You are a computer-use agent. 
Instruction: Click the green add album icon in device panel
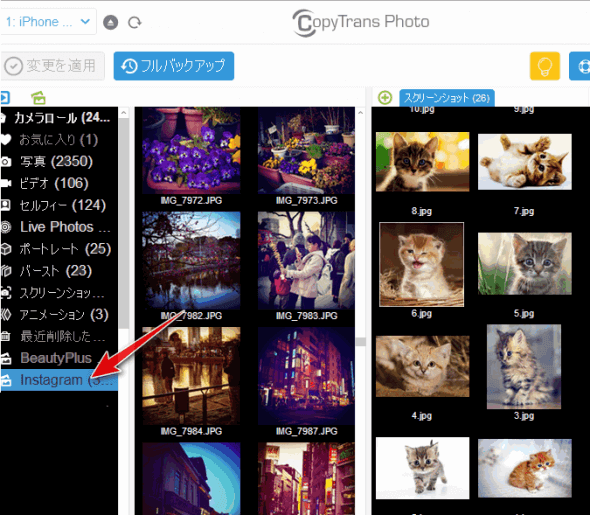(38, 98)
